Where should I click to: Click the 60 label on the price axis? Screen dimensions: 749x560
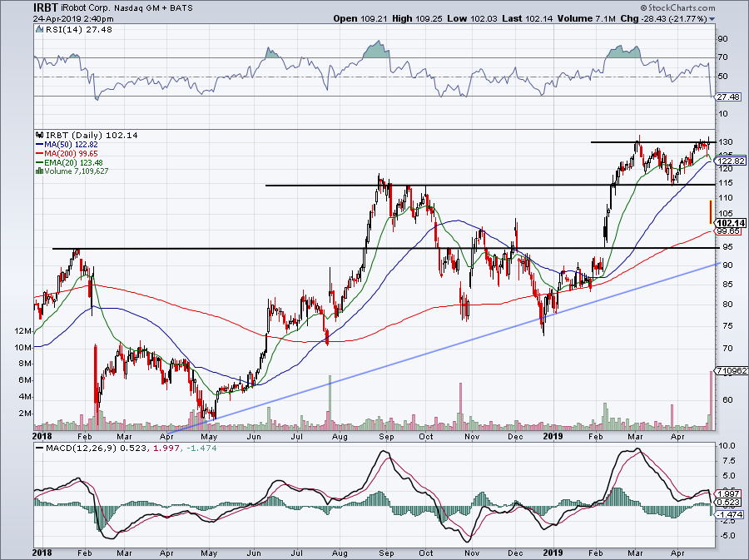tap(727, 399)
